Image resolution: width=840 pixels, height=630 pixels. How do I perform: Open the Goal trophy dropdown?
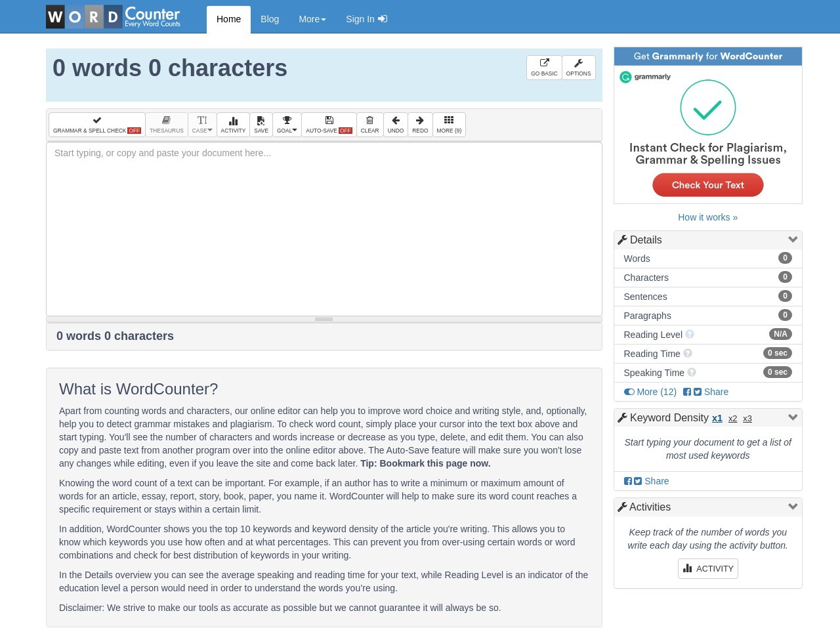(287, 125)
